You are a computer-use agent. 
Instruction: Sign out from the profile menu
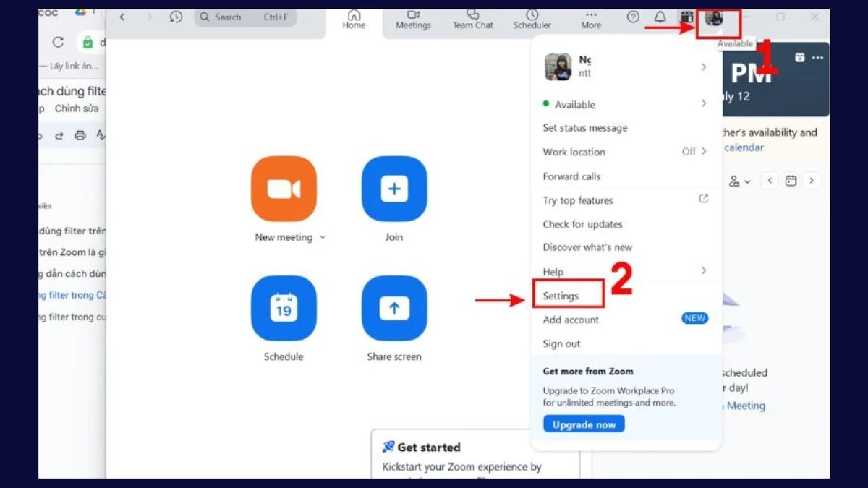(x=561, y=343)
